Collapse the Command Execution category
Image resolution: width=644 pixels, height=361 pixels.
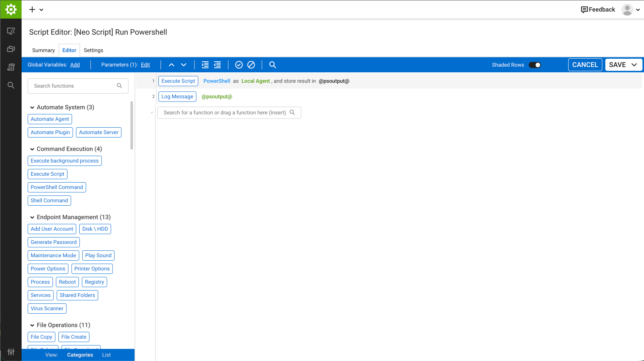32,149
